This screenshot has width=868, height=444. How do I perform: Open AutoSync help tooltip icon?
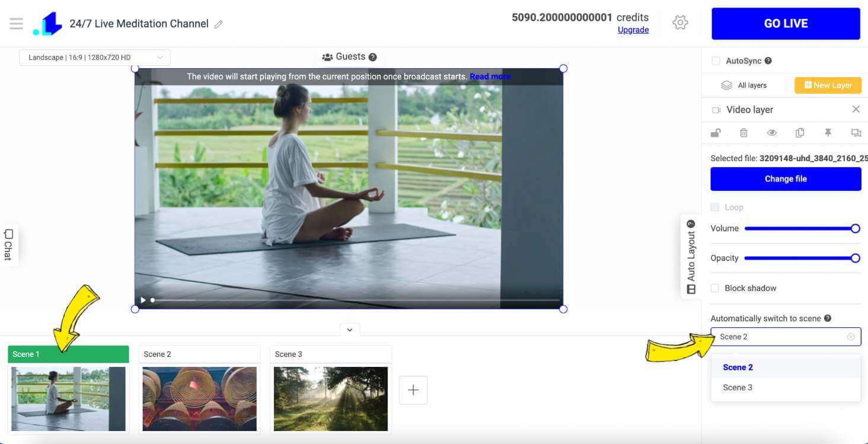768,60
